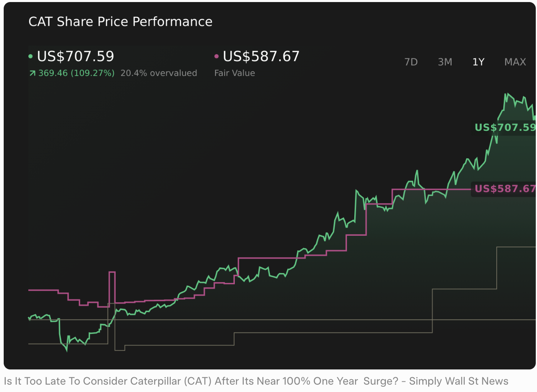
Task: Switch the chart to the 7D range
Action: (411, 62)
